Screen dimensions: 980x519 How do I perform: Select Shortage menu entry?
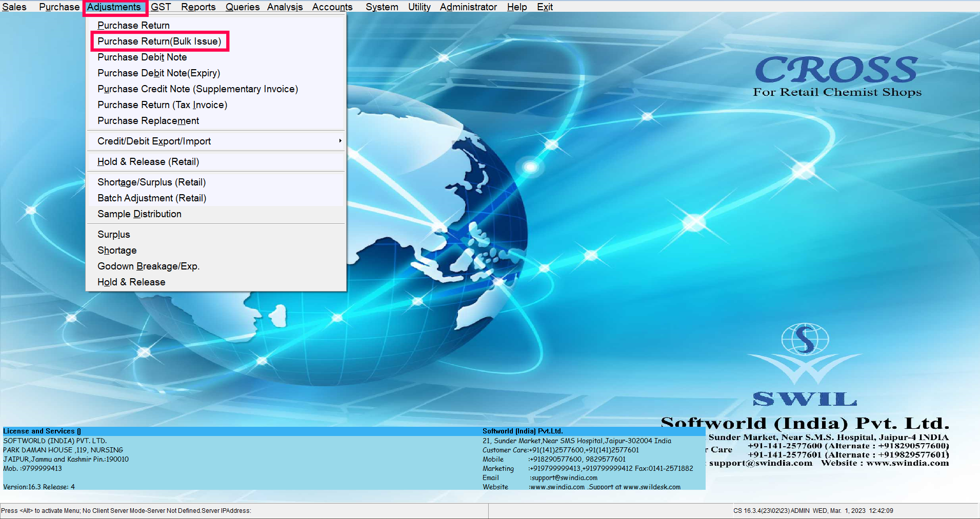point(215,250)
